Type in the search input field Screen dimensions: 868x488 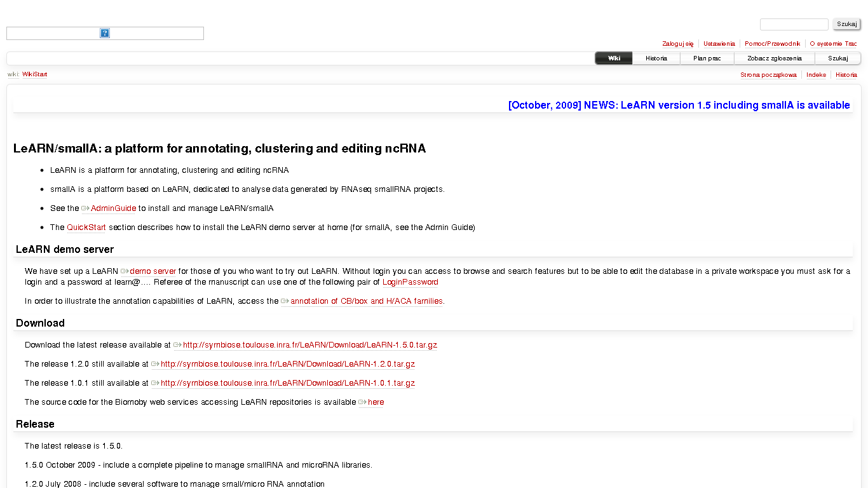point(794,24)
